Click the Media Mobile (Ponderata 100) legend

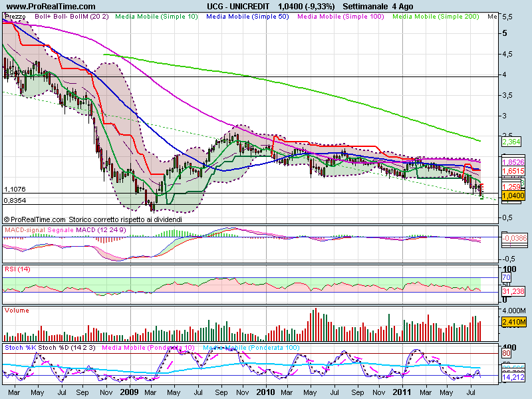251,348
